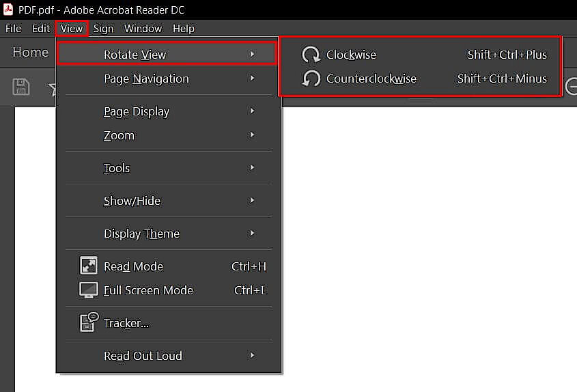Open the Help menu
Viewport: 577px width, 392px height.
click(184, 29)
